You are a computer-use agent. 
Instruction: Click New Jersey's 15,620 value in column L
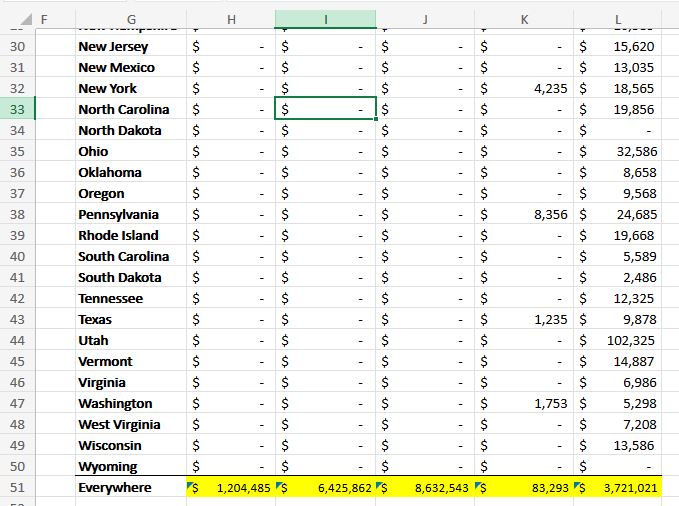click(x=618, y=46)
